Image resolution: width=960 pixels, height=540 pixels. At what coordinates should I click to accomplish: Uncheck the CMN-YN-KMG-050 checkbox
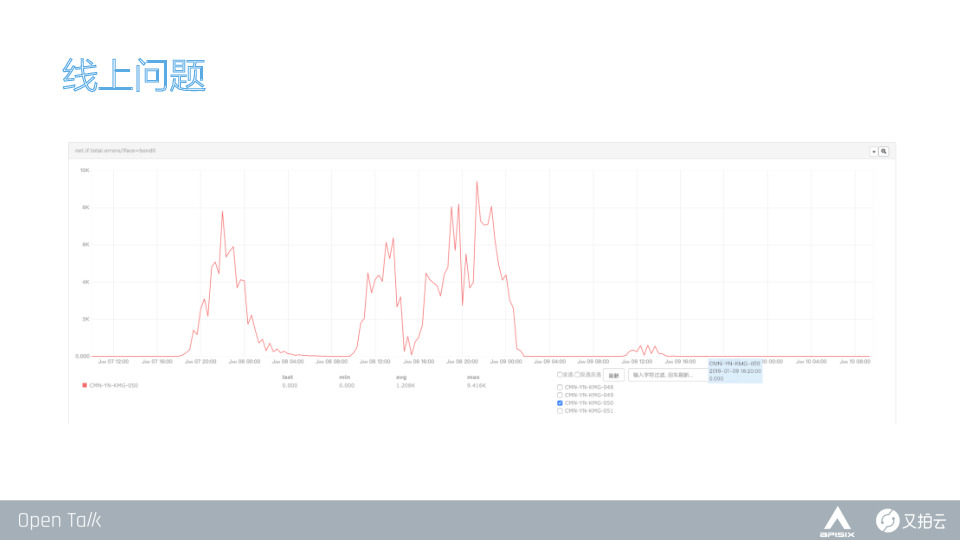click(560, 403)
